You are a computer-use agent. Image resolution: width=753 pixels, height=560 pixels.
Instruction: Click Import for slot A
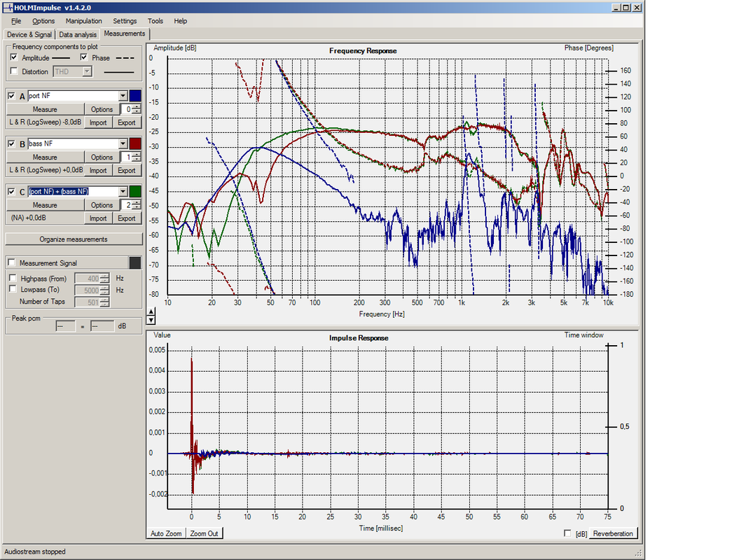click(98, 122)
